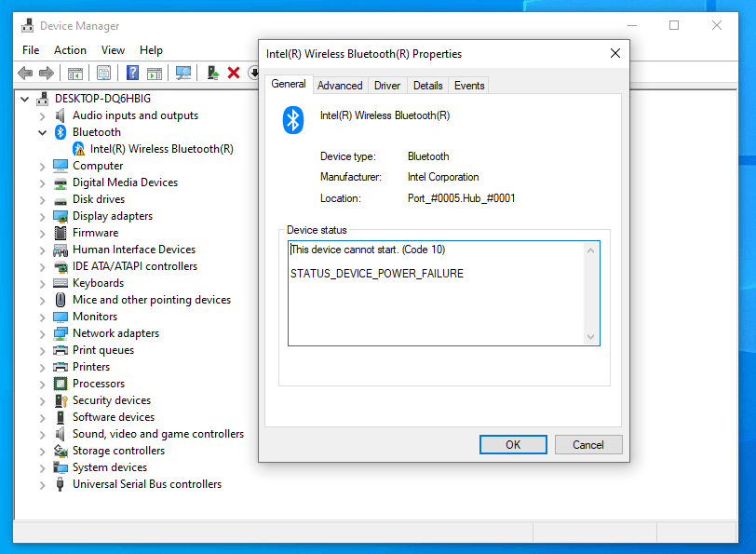Click the Forward navigation arrow icon

[x=45, y=73]
